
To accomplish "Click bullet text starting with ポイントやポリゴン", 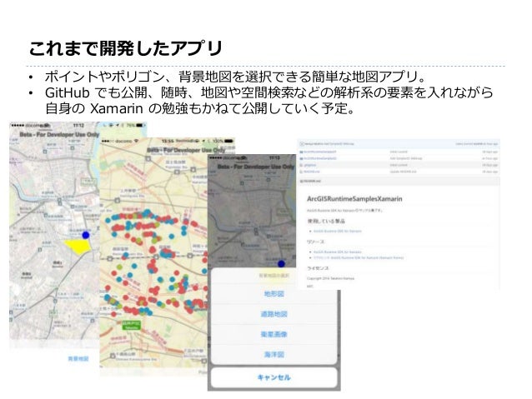I will [x=235, y=77].
